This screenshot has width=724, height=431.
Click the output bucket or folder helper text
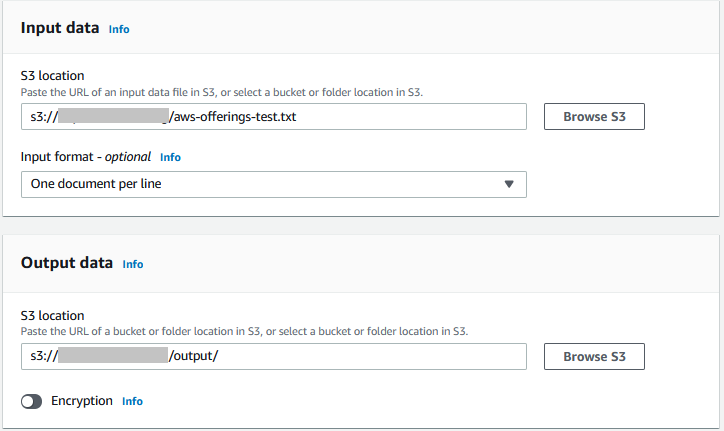(x=245, y=331)
